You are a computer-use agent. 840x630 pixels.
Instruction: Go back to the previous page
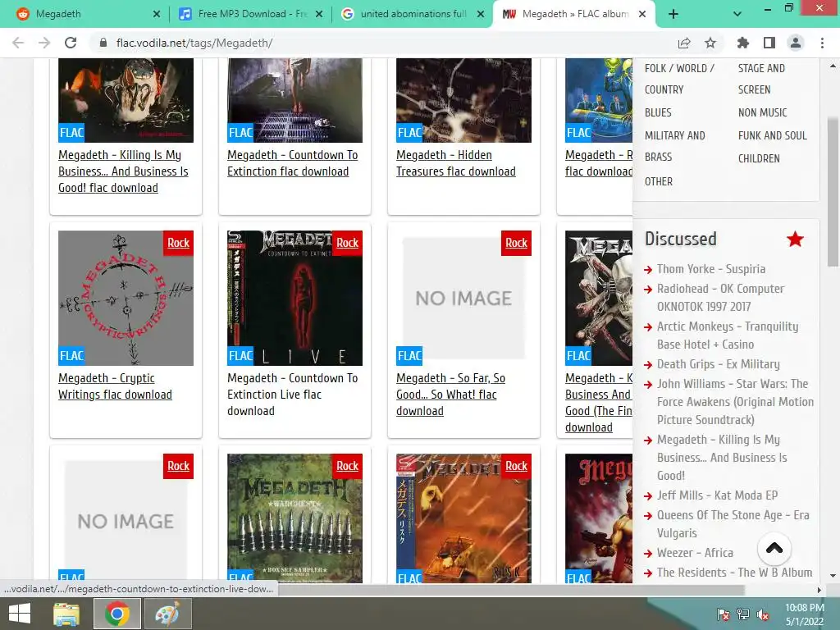pos(18,43)
